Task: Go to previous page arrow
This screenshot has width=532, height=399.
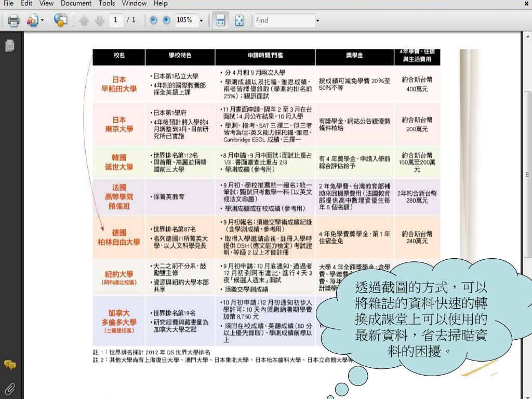Action: [84, 21]
